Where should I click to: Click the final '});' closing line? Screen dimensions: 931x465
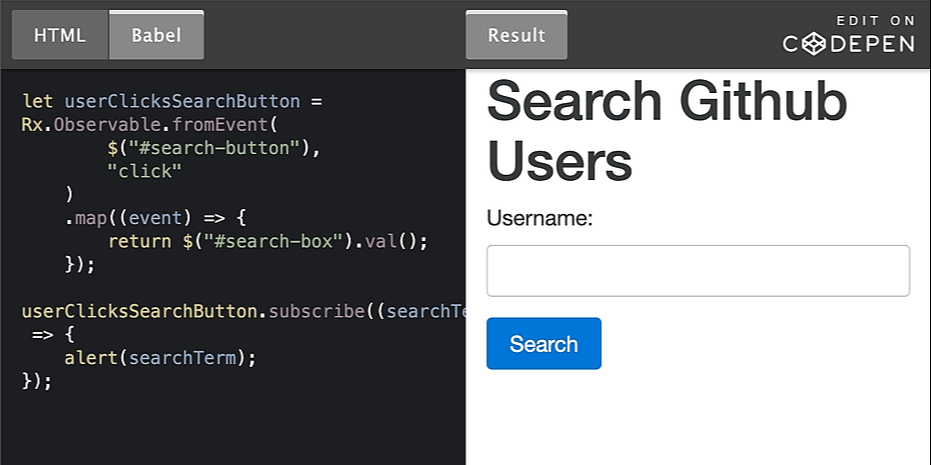pos(36,381)
